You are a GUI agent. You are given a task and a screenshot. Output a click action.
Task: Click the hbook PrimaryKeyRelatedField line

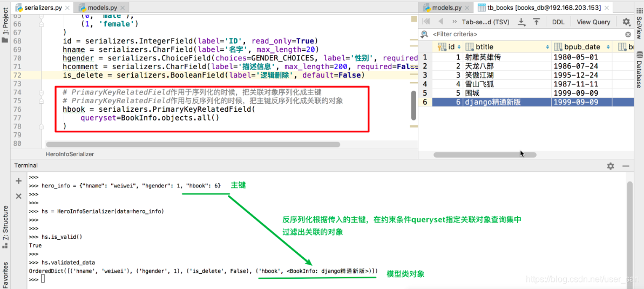tap(159, 109)
